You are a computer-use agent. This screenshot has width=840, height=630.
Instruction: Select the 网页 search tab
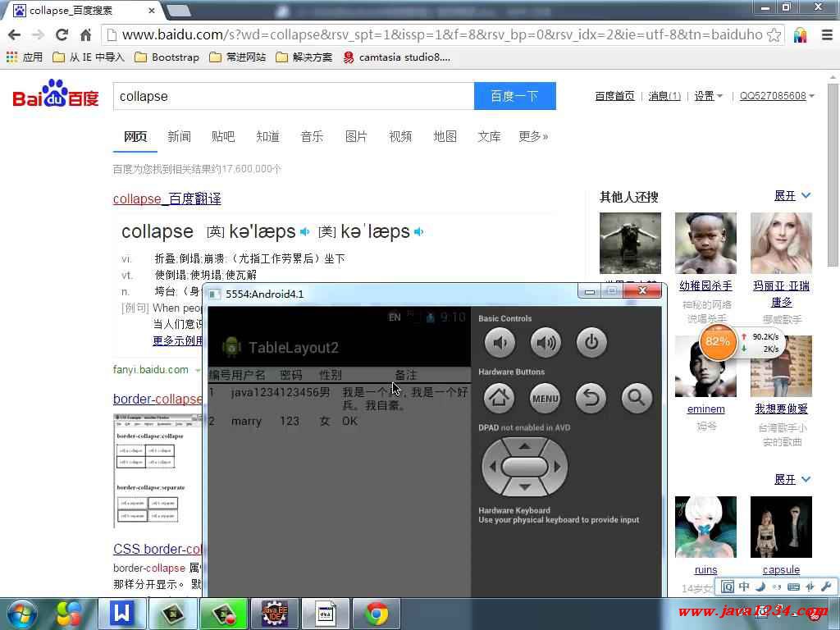(x=135, y=136)
